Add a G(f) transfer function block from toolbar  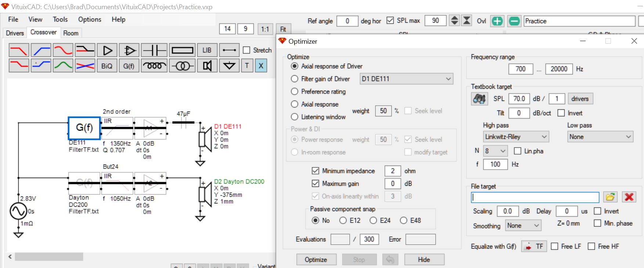129,66
